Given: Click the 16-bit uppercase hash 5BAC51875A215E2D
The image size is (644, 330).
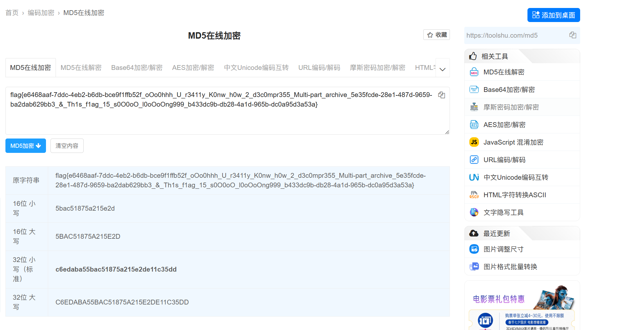Looking at the screenshot, I should [x=88, y=236].
